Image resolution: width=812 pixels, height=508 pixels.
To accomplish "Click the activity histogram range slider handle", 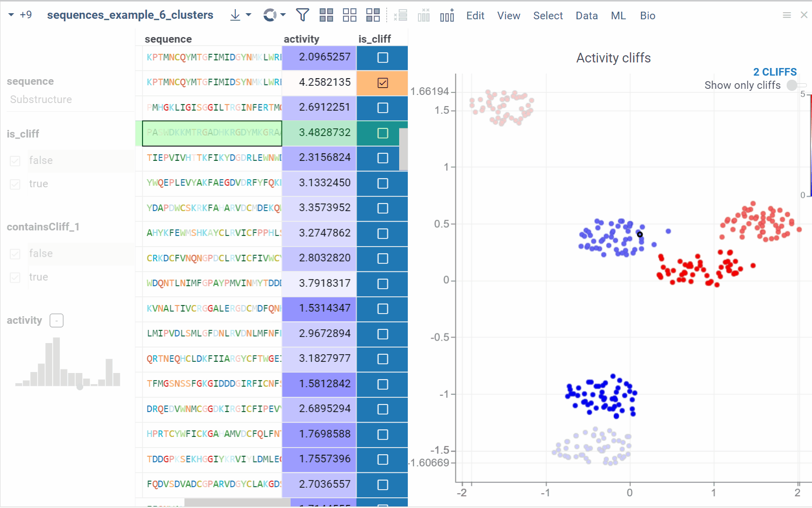I will 80,387.
